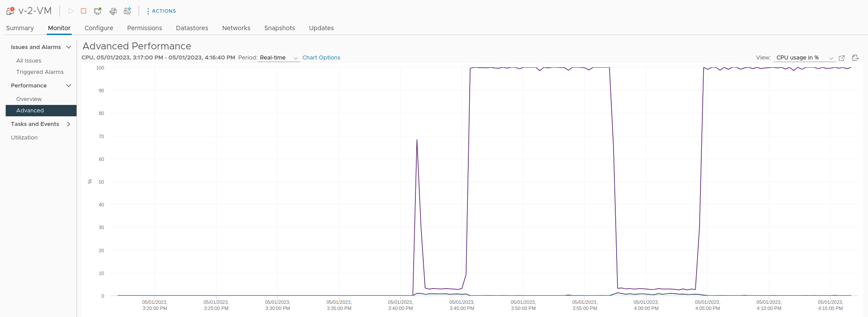
Task: Open the Snapshots tab
Action: pos(279,28)
